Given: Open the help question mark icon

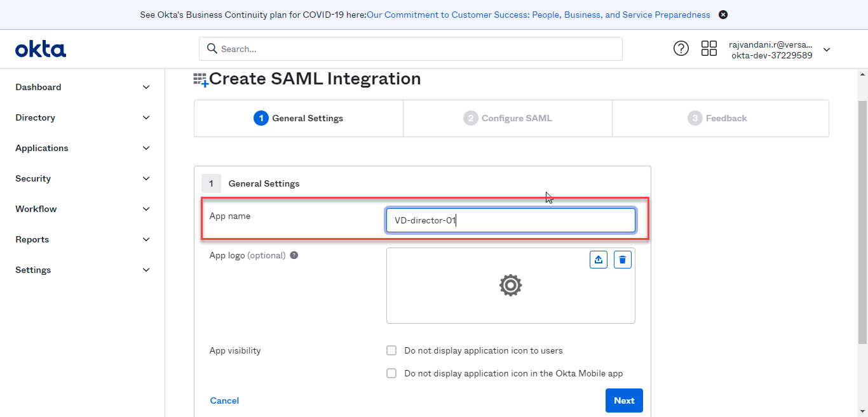Looking at the screenshot, I should click(681, 48).
